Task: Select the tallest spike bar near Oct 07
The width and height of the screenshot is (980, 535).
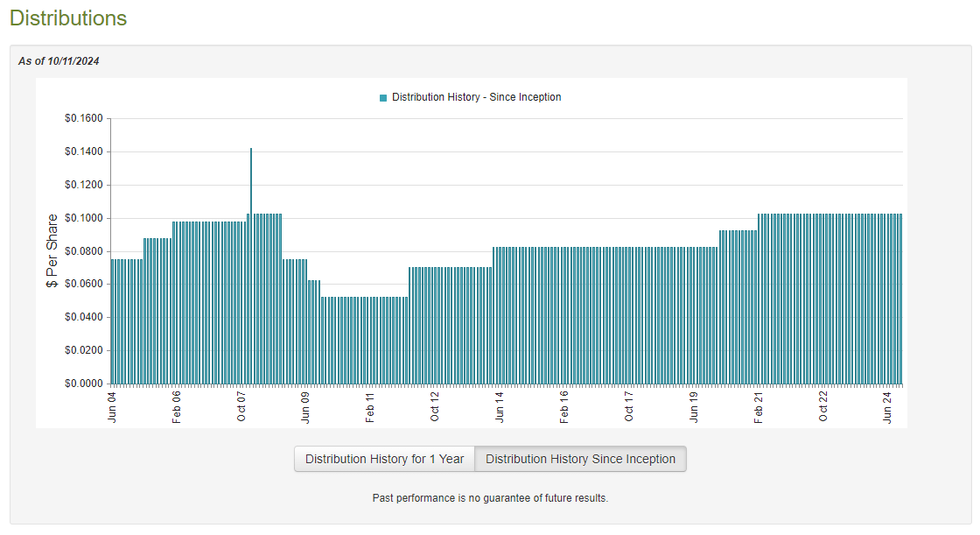Action: click(250, 263)
